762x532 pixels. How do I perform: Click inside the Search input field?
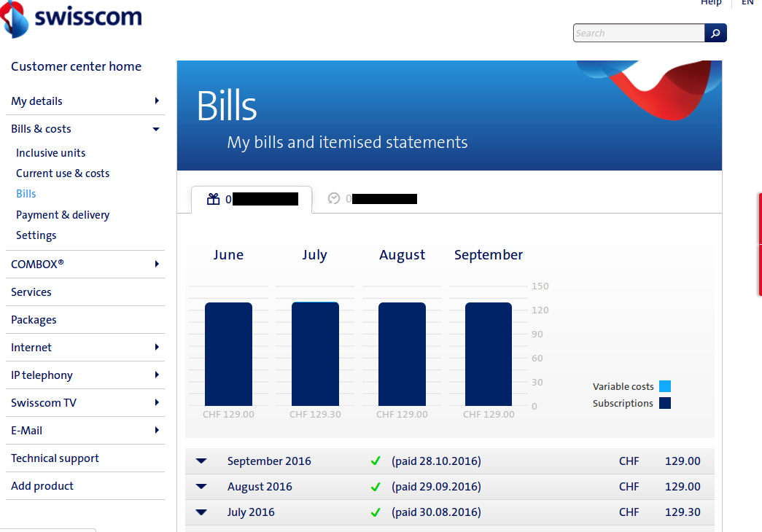(x=638, y=33)
